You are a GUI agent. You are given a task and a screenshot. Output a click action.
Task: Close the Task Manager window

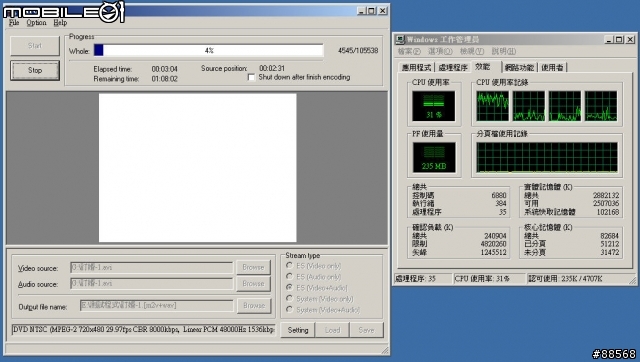point(630,40)
